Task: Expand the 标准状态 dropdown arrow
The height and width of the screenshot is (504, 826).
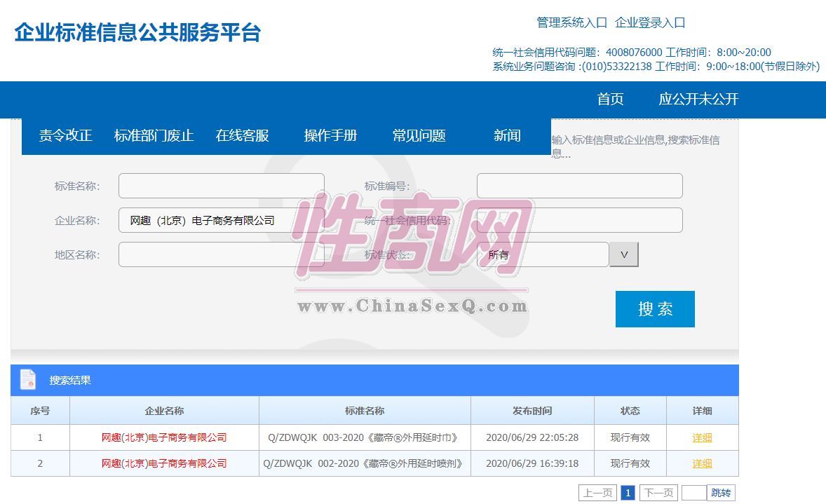Action: [623, 254]
